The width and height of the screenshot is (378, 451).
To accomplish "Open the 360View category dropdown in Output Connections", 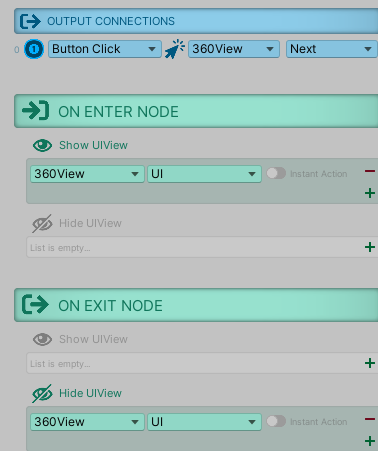I will click(234, 49).
